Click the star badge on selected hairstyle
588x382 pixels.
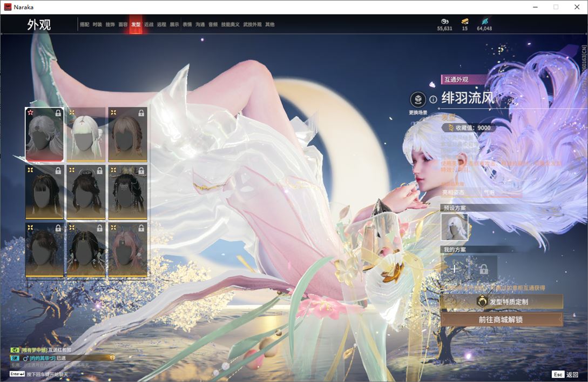[30, 112]
